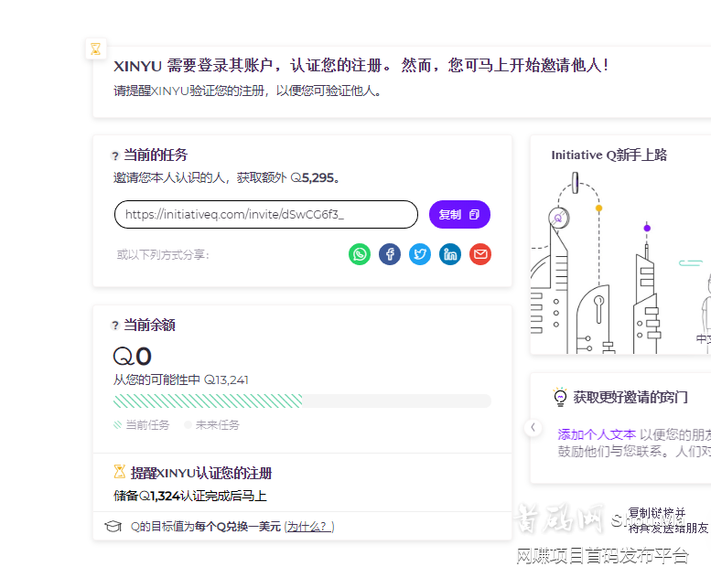
Task: Click the 从您的可能性中 Q13,241 text
Action: point(181,380)
